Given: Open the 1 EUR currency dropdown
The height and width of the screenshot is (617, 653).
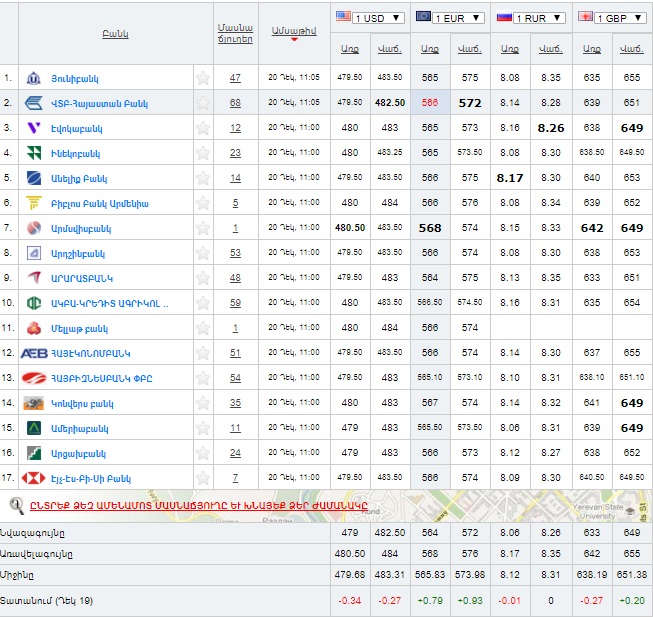Looking at the screenshot, I should coord(458,18).
